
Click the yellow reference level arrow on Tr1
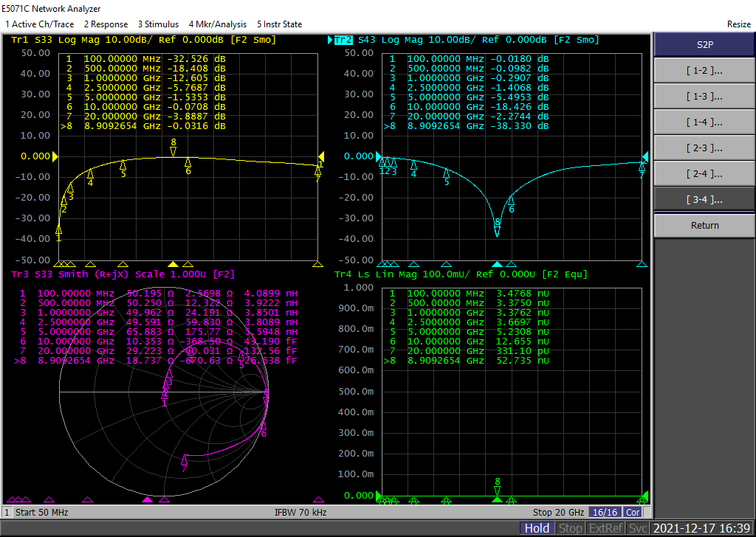(55, 156)
